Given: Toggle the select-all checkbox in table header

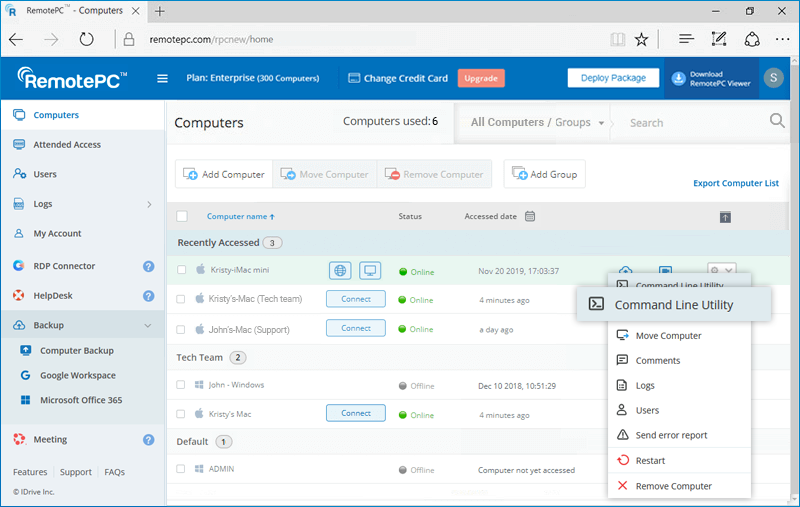Looking at the screenshot, I should click(182, 216).
